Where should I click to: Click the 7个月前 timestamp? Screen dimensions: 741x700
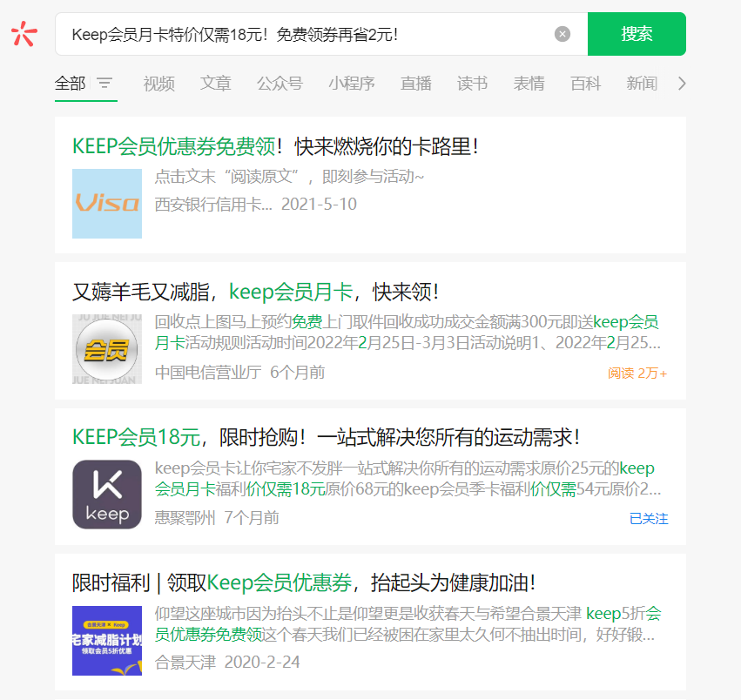pyautogui.click(x=252, y=518)
